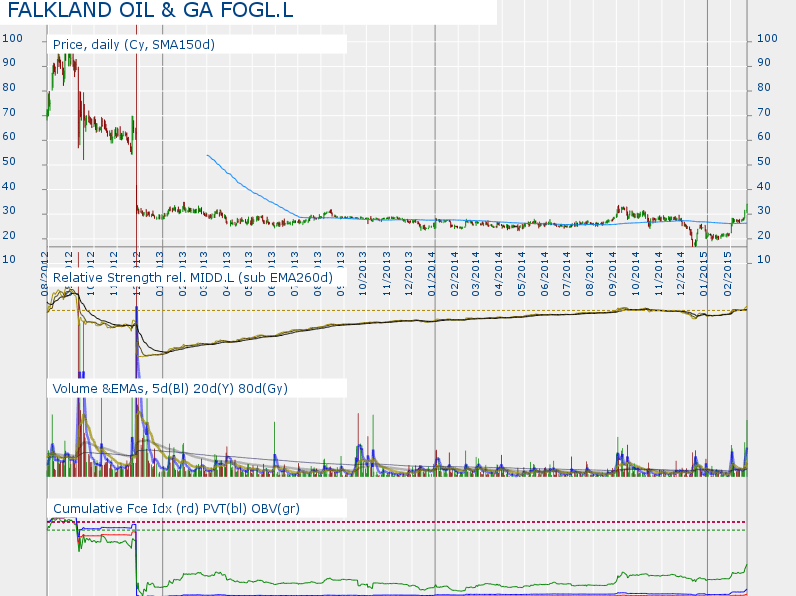796x596 pixels.
Task: Click the 06/2014 date label
Action: (544, 274)
